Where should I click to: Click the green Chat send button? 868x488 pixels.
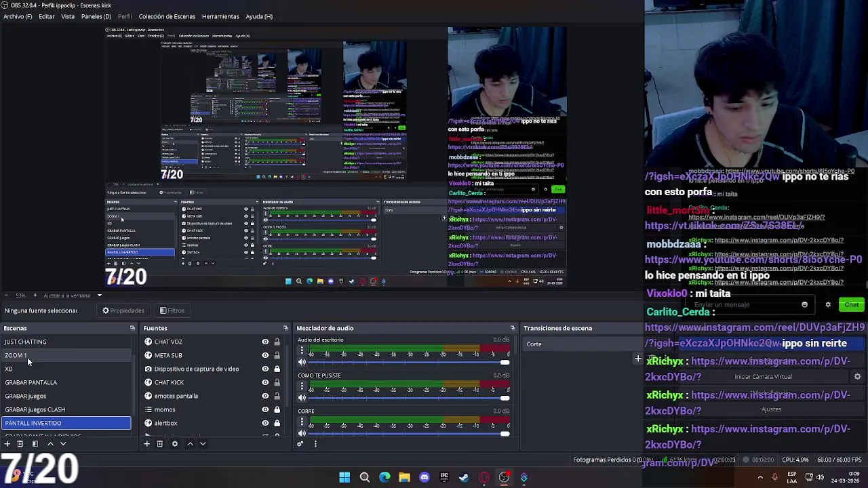click(852, 305)
